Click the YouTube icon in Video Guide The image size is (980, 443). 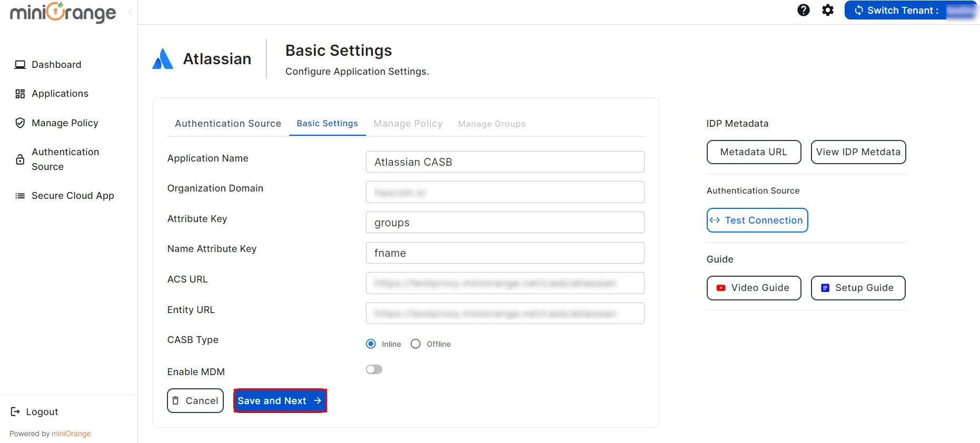pyautogui.click(x=721, y=288)
